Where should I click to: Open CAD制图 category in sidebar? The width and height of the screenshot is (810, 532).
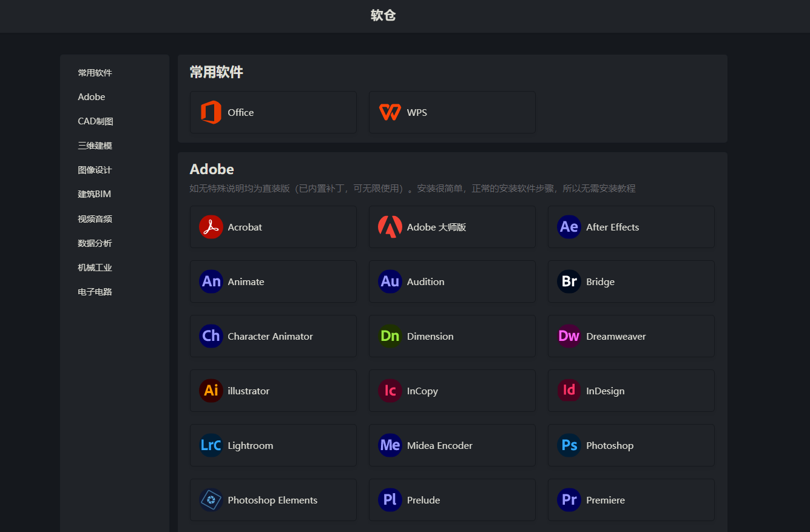pyautogui.click(x=96, y=121)
